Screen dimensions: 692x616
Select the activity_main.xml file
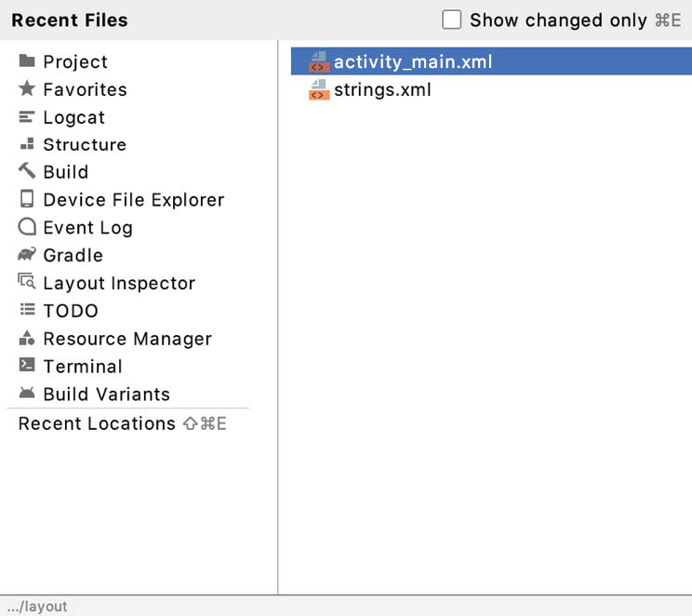click(413, 62)
